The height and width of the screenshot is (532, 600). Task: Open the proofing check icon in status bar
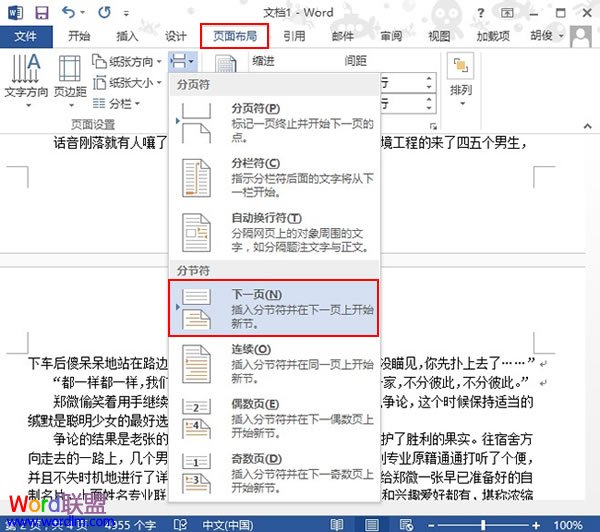(x=180, y=525)
